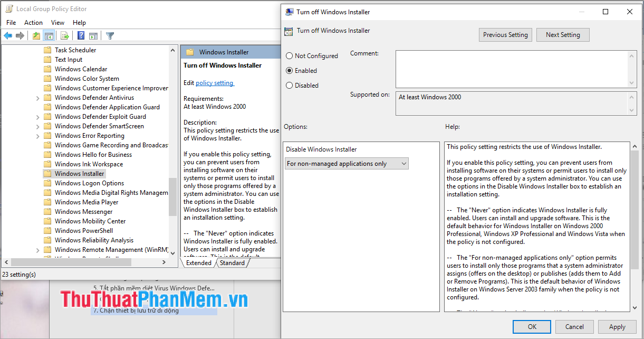This screenshot has width=644, height=339.
Task: Open the Action menu
Action: [x=33, y=22]
